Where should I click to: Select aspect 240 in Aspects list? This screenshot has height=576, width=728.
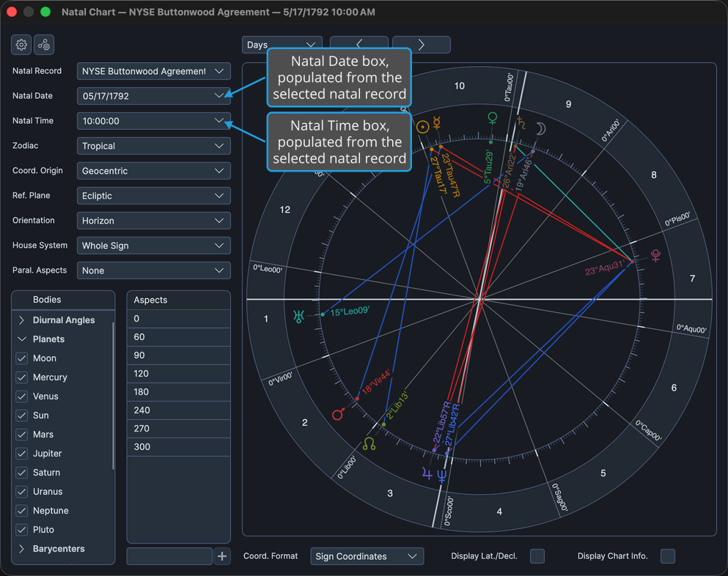point(179,410)
